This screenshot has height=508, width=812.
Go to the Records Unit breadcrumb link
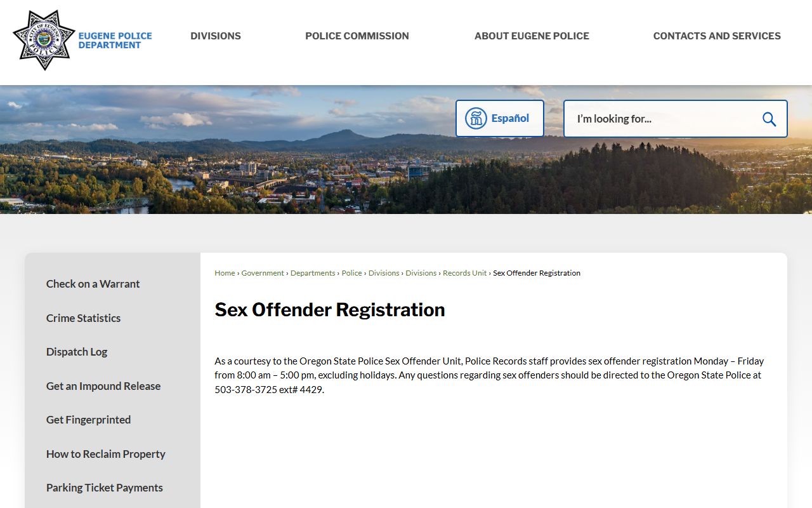tap(465, 273)
